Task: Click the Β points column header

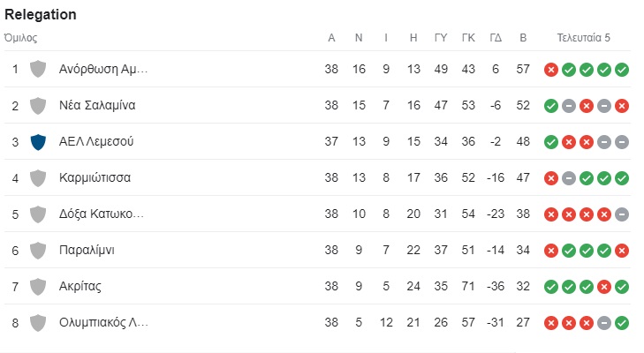Action: coord(523,38)
